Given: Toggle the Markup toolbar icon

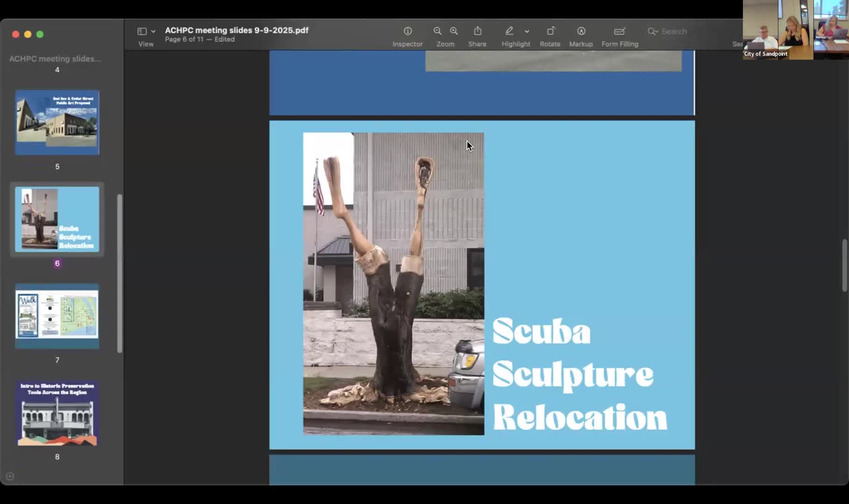Looking at the screenshot, I should (x=581, y=31).
